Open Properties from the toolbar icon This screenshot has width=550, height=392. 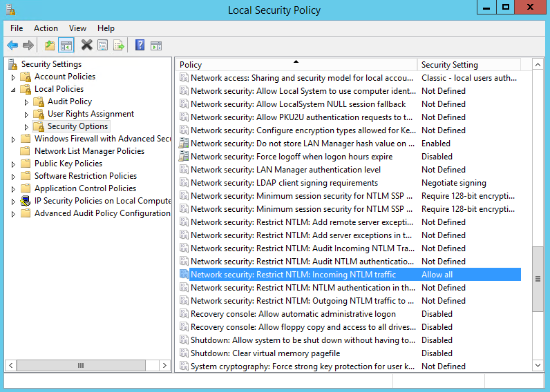[102, 46]
